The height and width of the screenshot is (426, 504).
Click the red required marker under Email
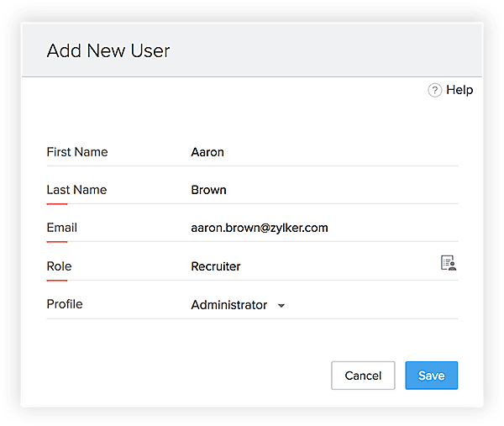(x=57, y=242)
